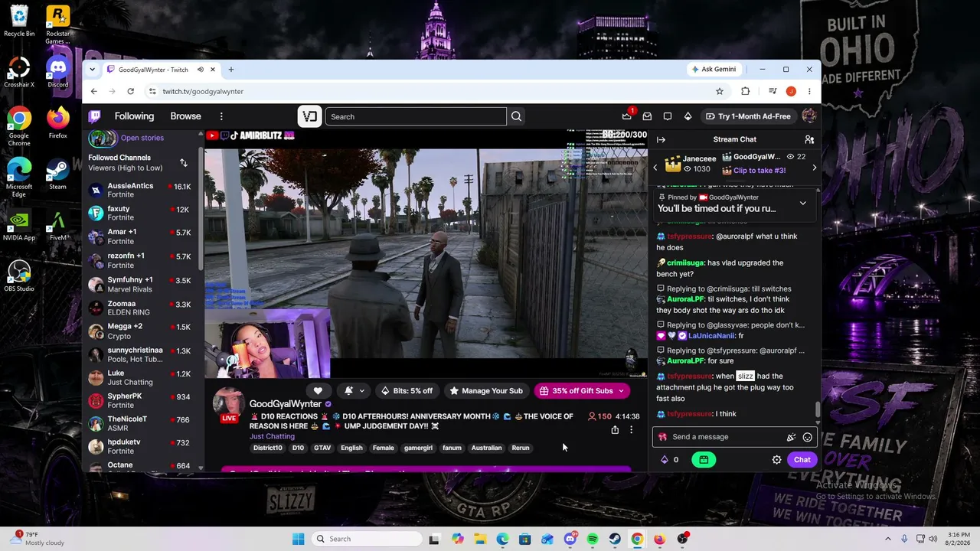Show previous chat leaderboard item
Screen dimensions: 980x551
point(655,168)
